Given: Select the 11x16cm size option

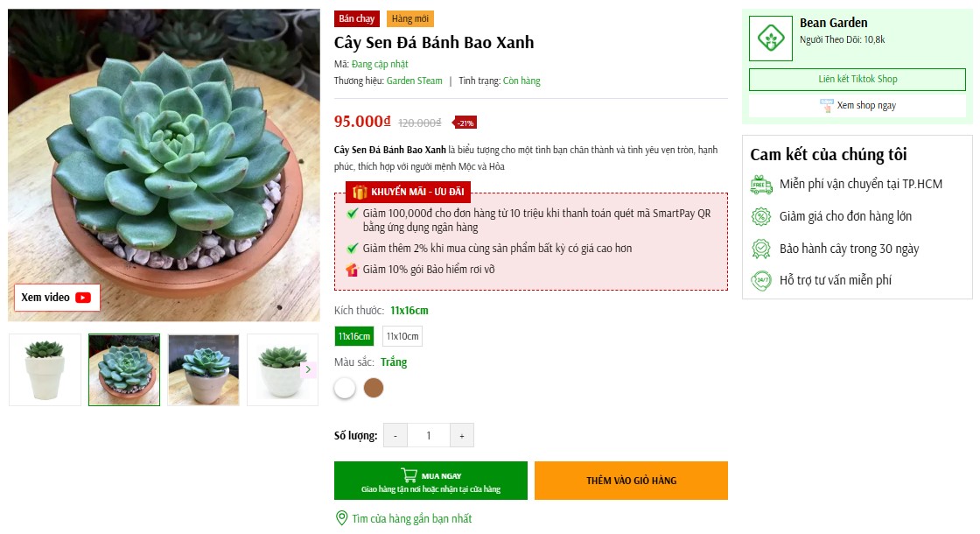Looking at the screenshot, I should 354,336.
